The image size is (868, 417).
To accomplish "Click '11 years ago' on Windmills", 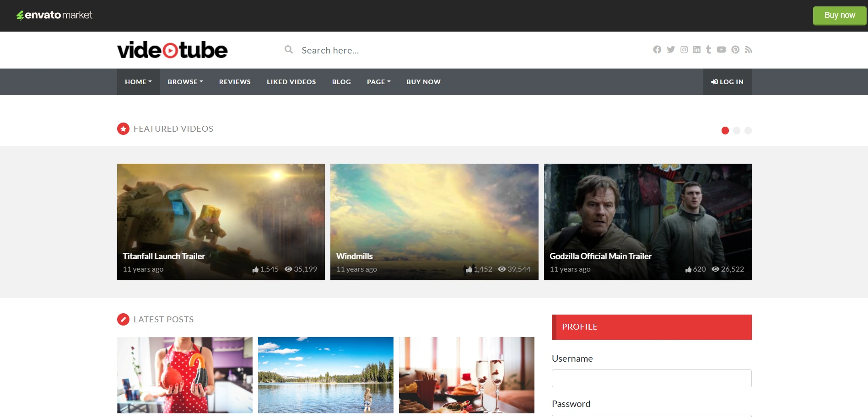I will tap(356, 269).
